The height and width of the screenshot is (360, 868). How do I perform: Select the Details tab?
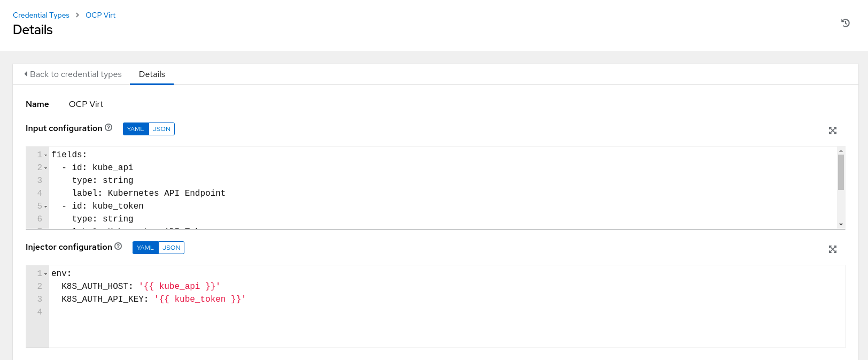pyautogui.click(x=152, y=74)
